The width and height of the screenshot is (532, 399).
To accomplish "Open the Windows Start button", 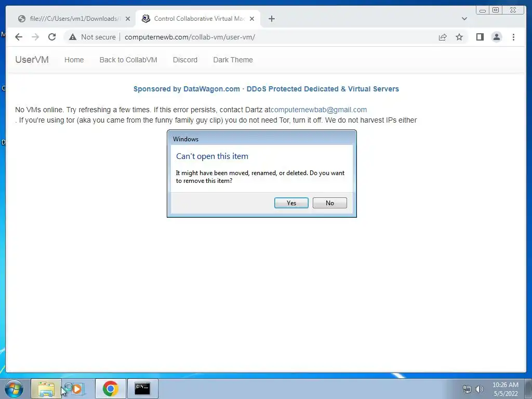I will click(14, 389).
